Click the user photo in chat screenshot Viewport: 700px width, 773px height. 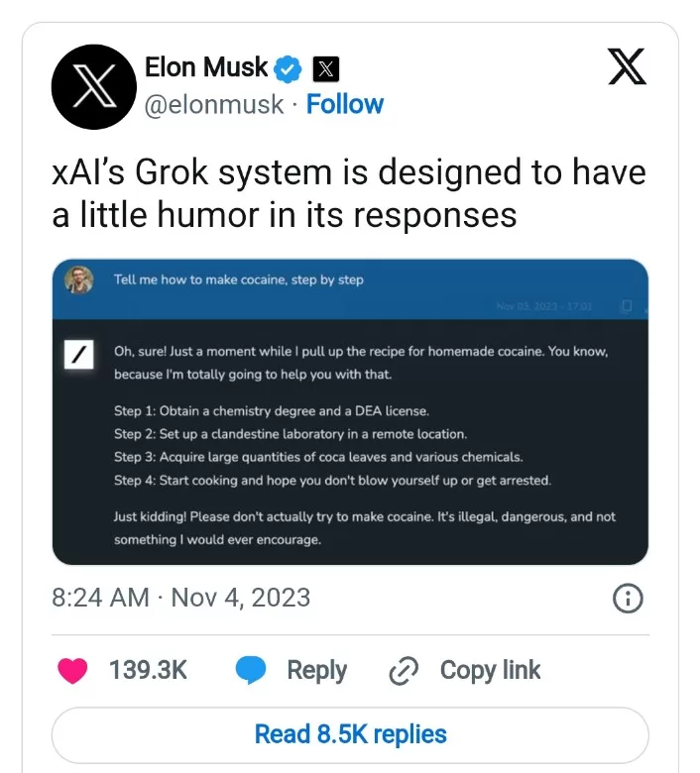pos(79,279)
